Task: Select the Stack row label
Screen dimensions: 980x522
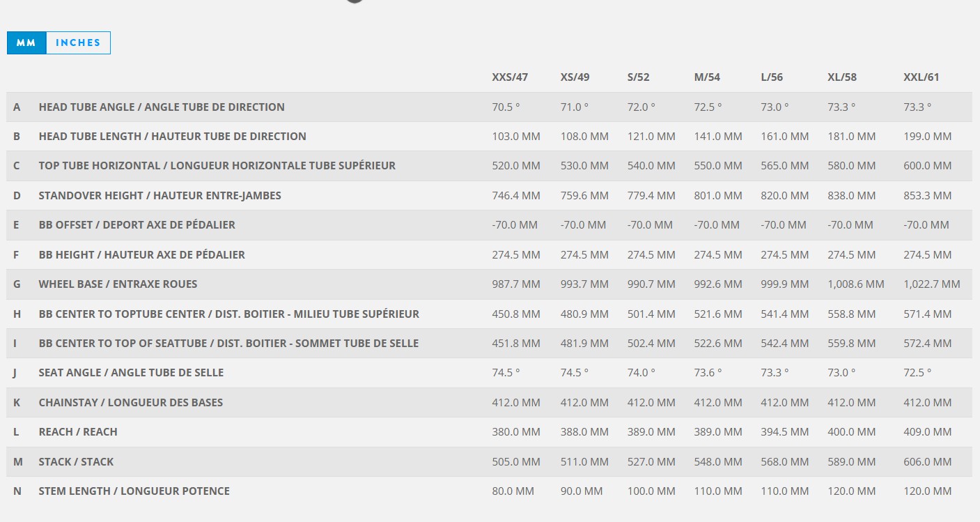Action: coord(76,462)
